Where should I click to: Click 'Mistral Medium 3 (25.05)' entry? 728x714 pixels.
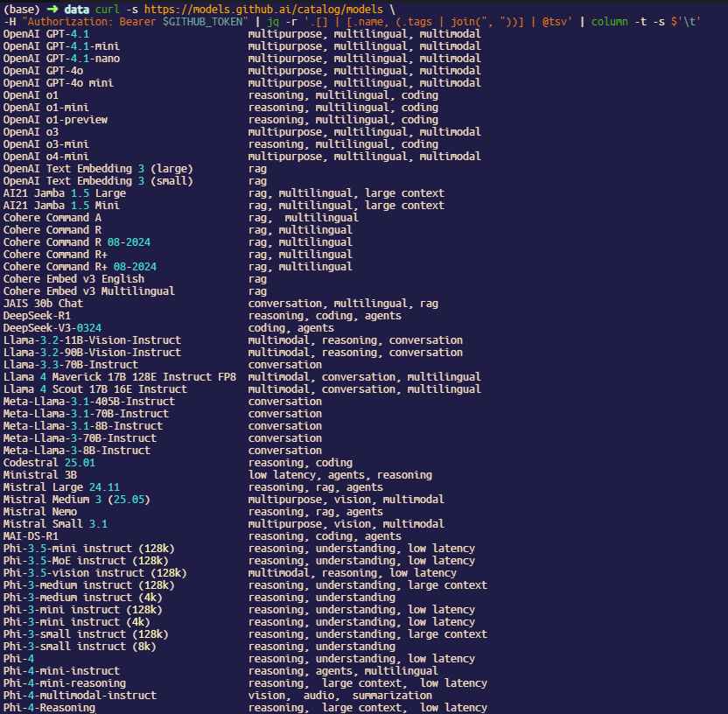pos(77,500)
